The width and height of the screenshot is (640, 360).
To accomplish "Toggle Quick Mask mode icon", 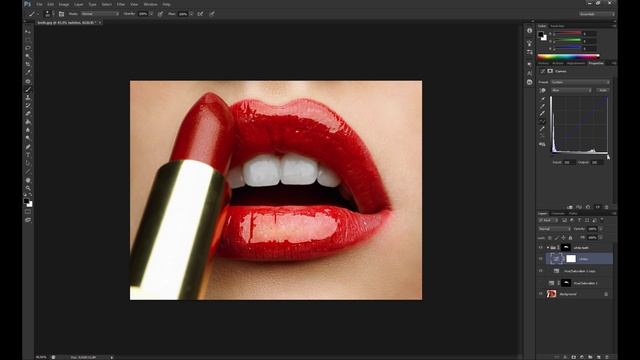I will (28, 212).
